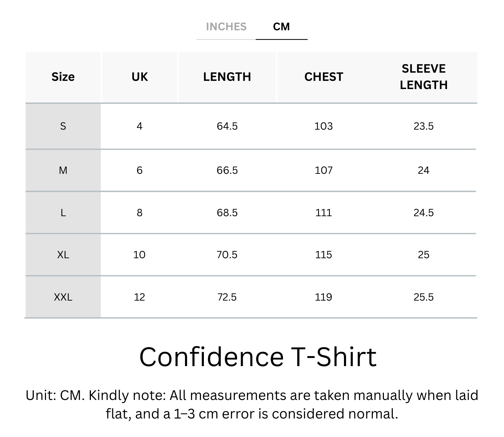Screen dimensions: 504x437
Task: Select the M size row label
Action: pos(63,170)
